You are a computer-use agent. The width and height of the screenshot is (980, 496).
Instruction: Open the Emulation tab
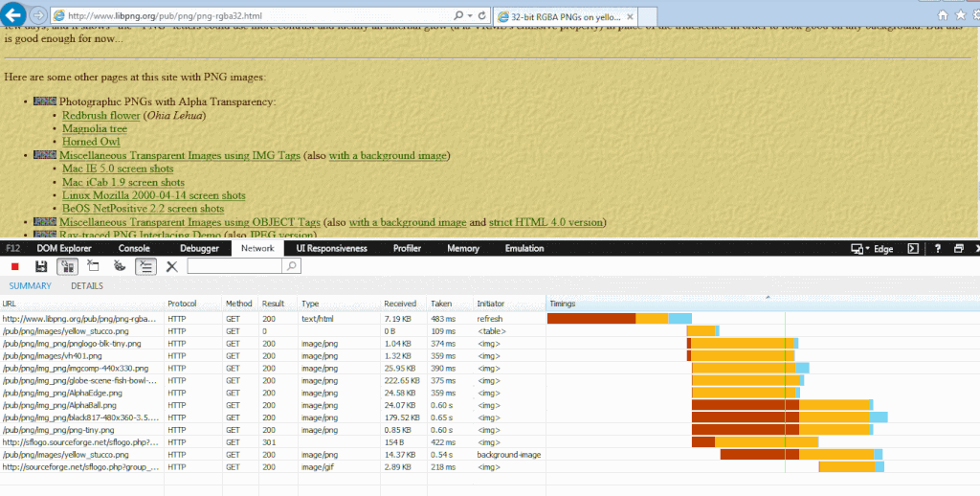[524, 248]
